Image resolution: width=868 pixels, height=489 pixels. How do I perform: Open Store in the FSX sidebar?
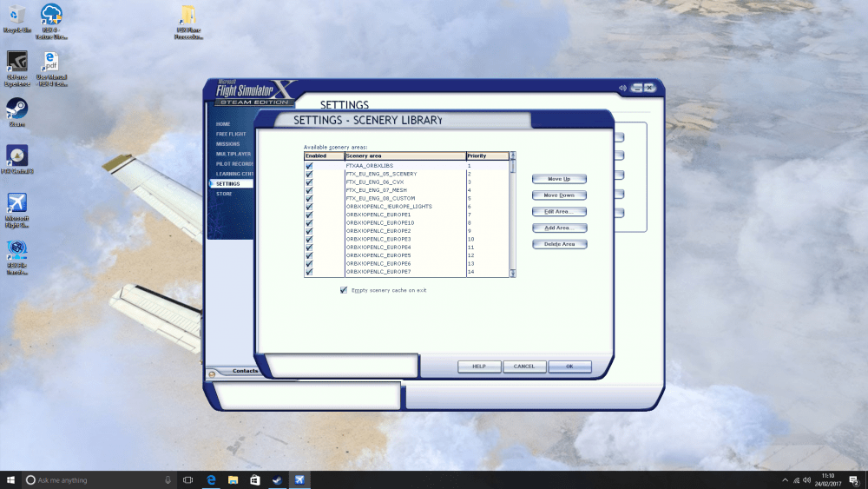224,194
